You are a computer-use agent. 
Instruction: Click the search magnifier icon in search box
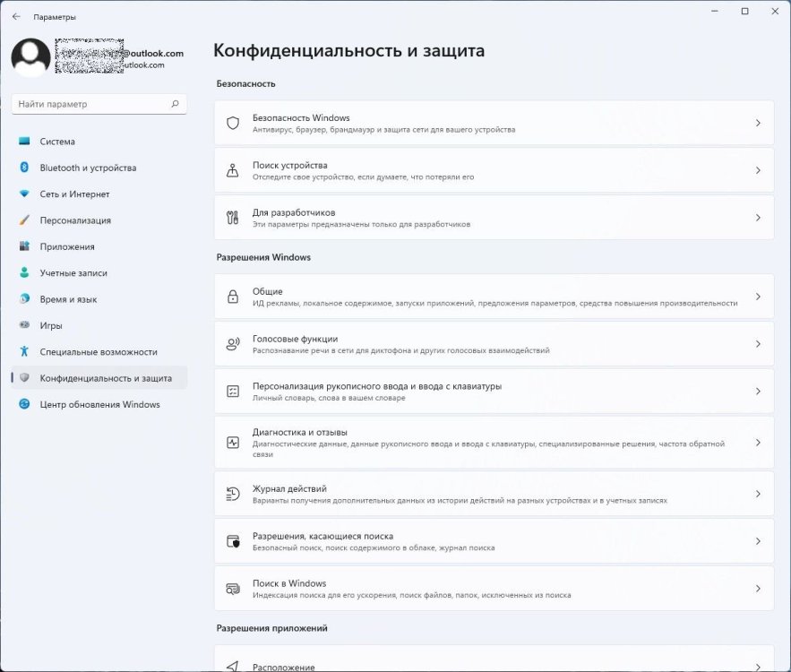176,104
